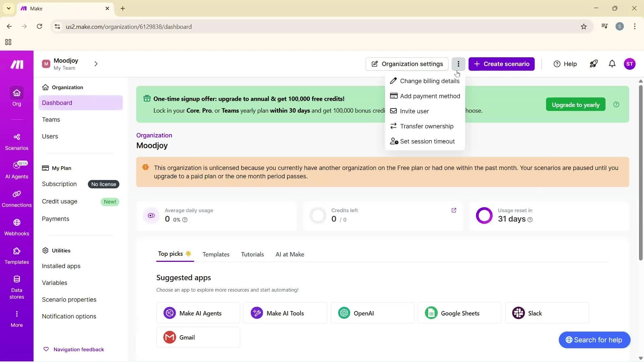Open the notifications bell

(x=612, y=64)
